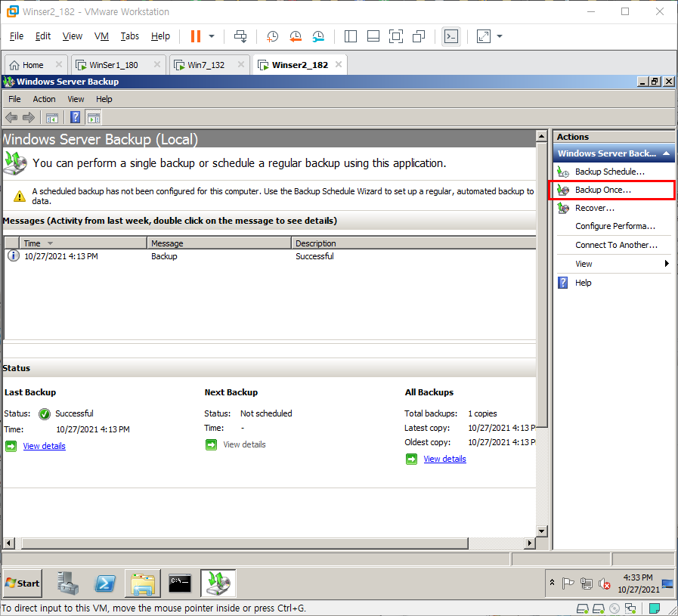Open the Windows Start menu

(23, 583)
